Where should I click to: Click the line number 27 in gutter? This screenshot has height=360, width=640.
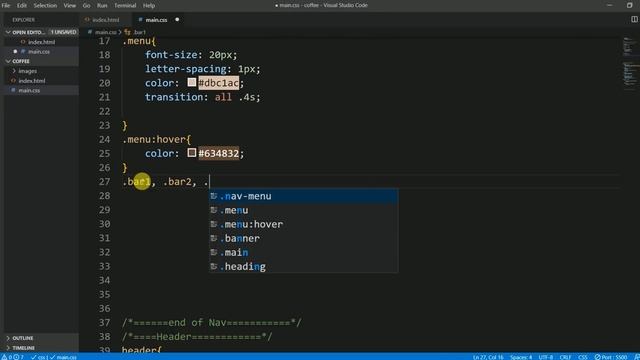[104, 182]
